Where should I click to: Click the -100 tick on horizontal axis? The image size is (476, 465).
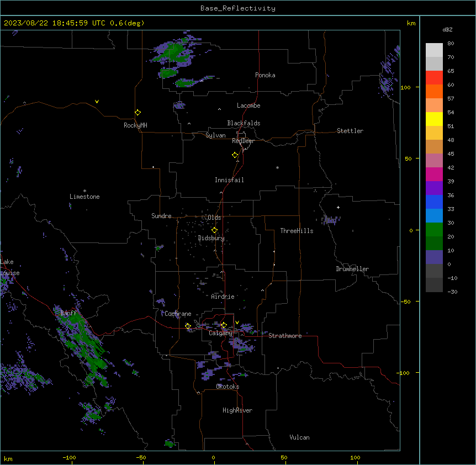(x=69, y=457)
